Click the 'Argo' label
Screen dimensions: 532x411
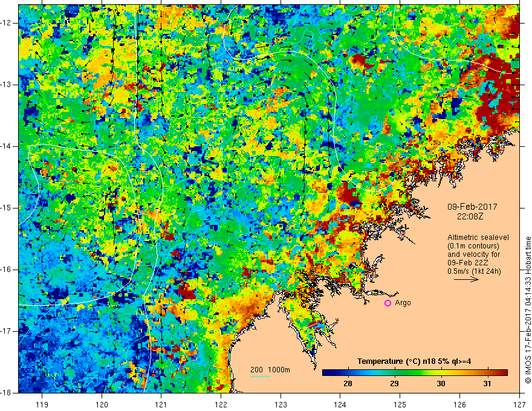click(403, 303)
